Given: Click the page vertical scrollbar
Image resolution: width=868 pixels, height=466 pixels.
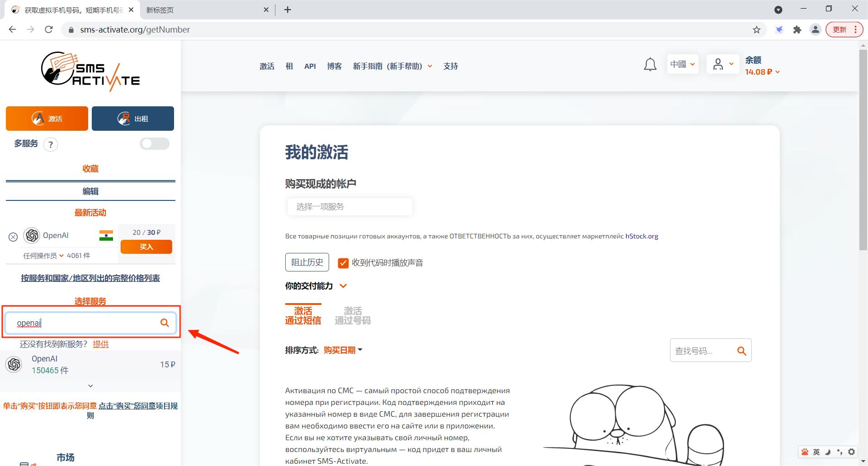Looking at the screenshot, I should pyautogui.click(x=863, y=149).
